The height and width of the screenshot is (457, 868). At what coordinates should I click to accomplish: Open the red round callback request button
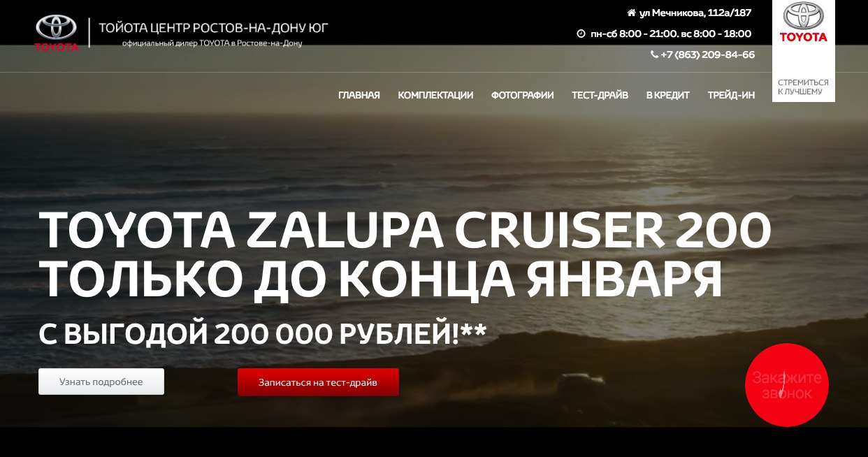point(787,385)
